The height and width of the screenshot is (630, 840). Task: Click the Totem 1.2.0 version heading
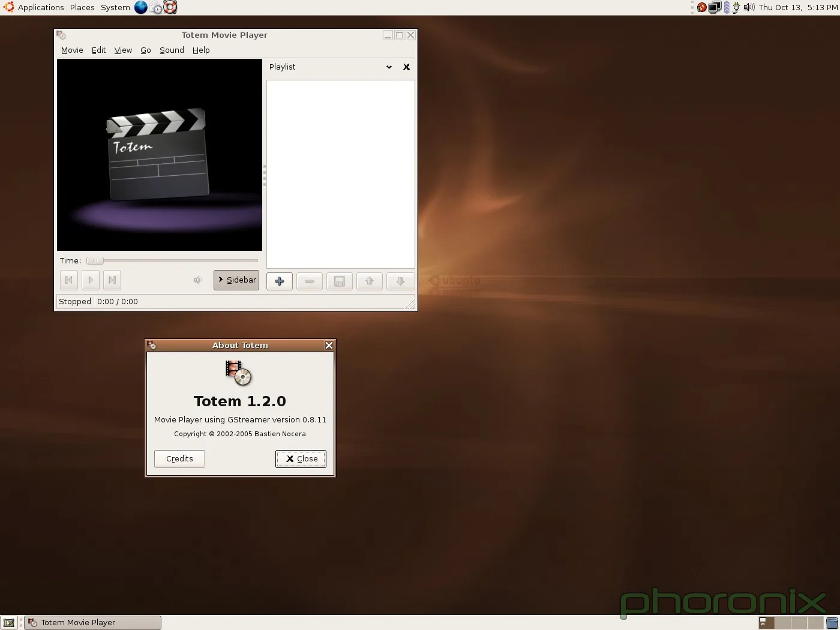click(x=240, y=401)
